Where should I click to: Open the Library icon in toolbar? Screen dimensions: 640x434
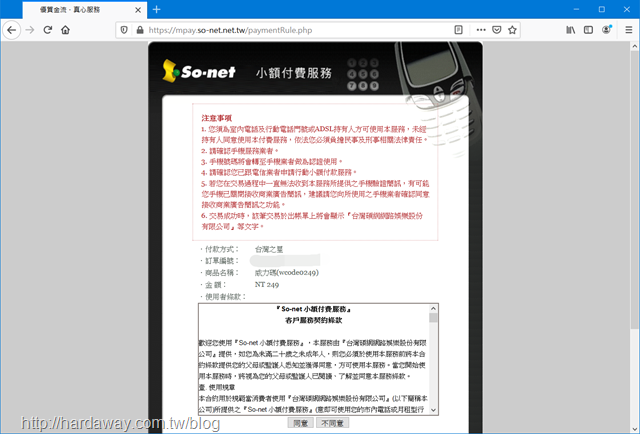coord(571,30)
